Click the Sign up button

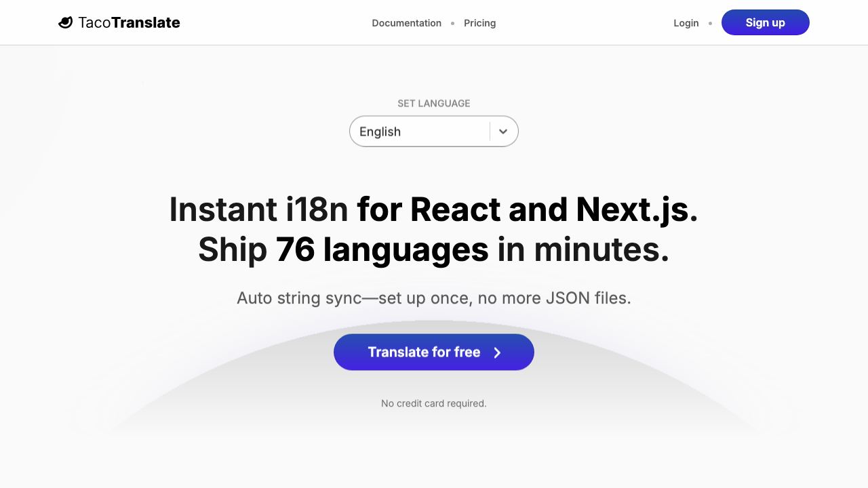(765, 22)
